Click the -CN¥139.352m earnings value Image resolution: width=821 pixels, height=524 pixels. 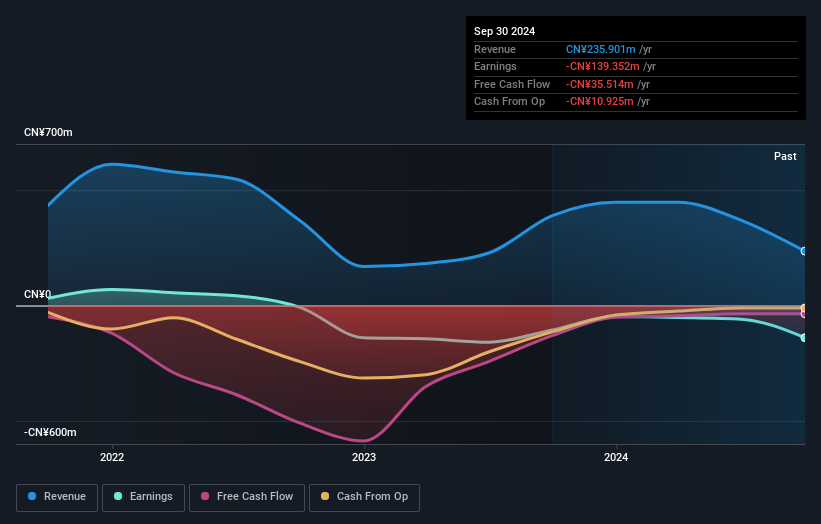(x=603, y=66)
